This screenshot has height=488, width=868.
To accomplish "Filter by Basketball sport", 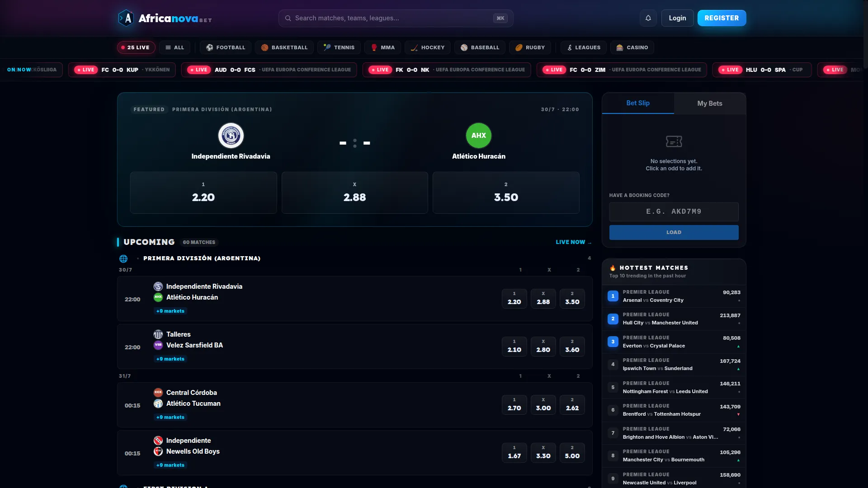I will (x=284, y=47).
